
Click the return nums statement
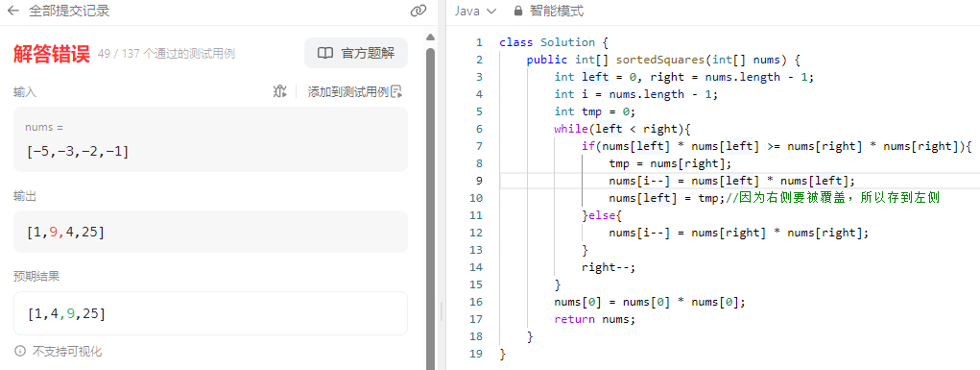[594, 319]
